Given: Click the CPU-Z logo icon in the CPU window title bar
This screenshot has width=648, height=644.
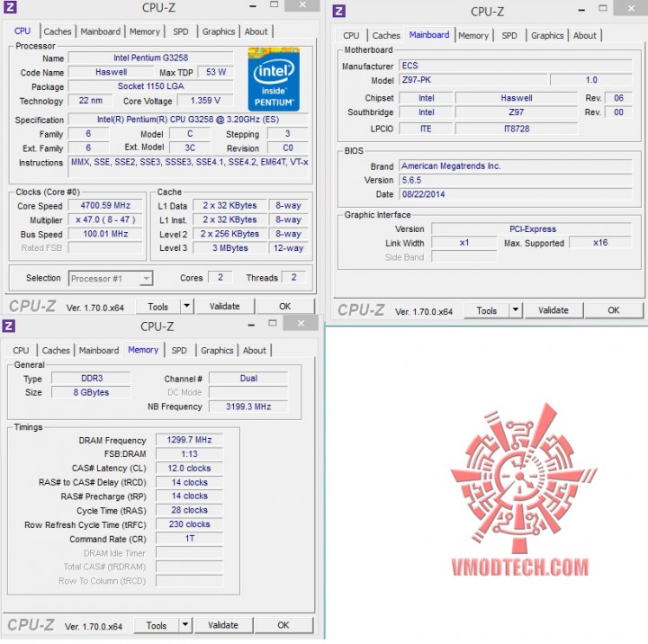Looking at the screenshot, I should 10,7.
